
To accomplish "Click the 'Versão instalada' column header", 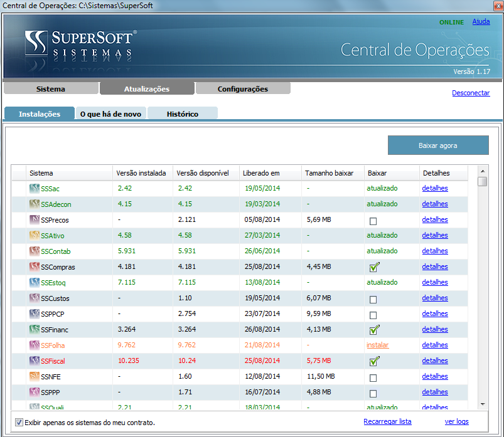I will 142,173.
